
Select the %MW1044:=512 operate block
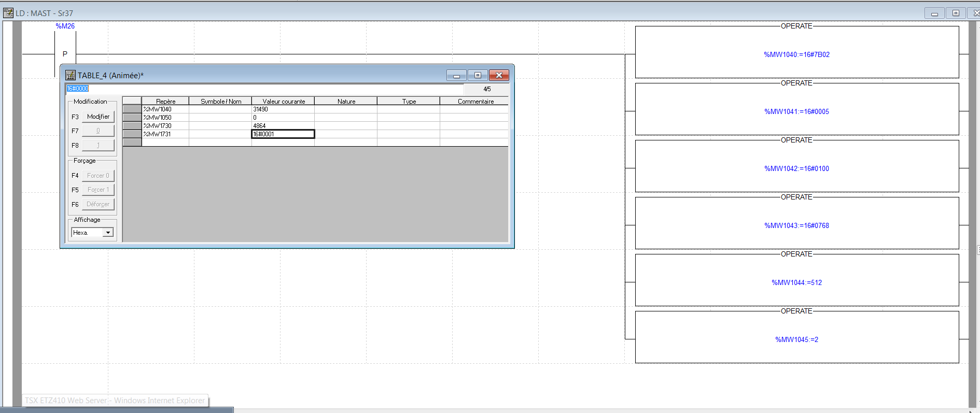(x=796, y=282)
